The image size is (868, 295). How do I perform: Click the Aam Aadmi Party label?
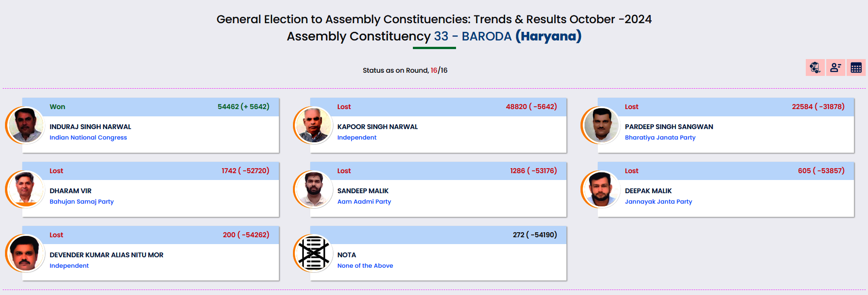coord(364,202)
